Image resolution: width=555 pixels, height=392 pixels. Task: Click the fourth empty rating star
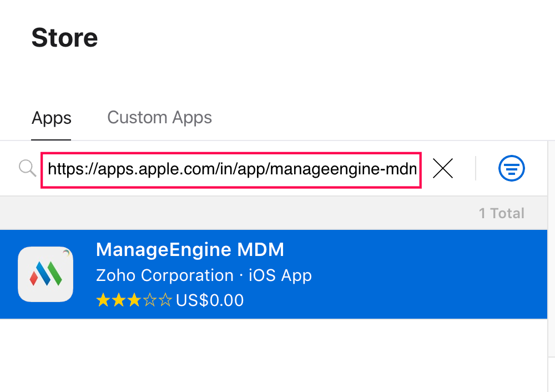coord(150,300)
